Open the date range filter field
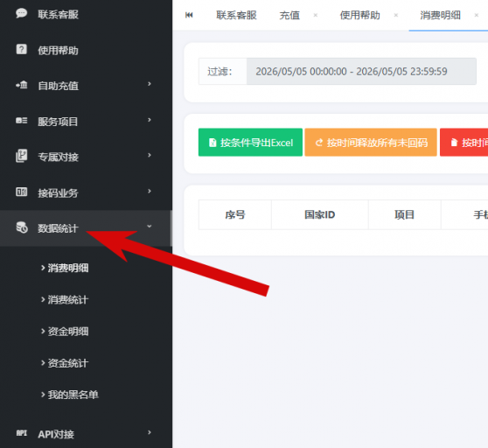488x448 pixels. click(361, 71)
